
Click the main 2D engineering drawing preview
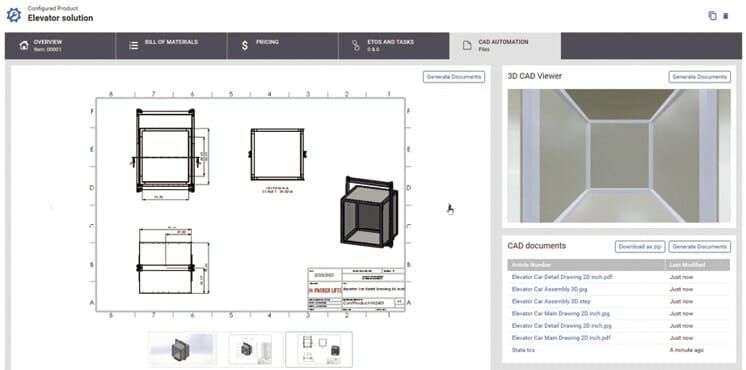coord(251,204)
